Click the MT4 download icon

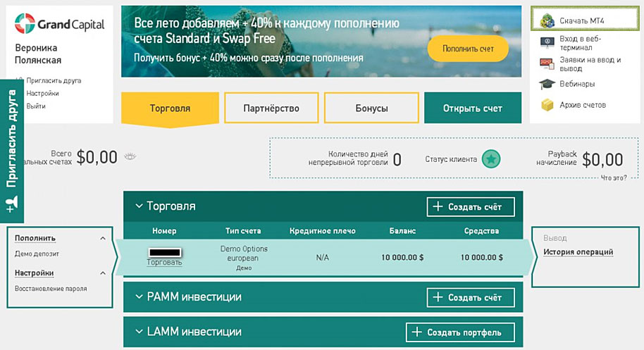point(547,20)
